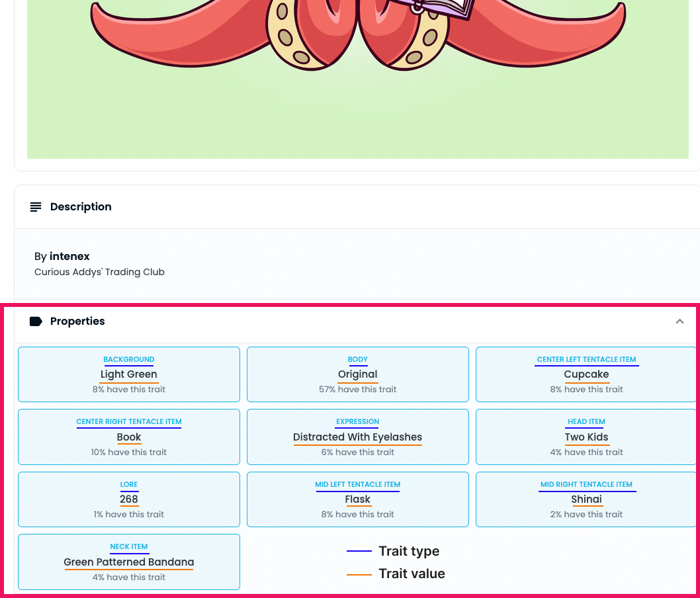Open the Cupcake center left tentacle trait
Image resolution: width=700 pixels, height=598 pixels.
click(586, 374)
